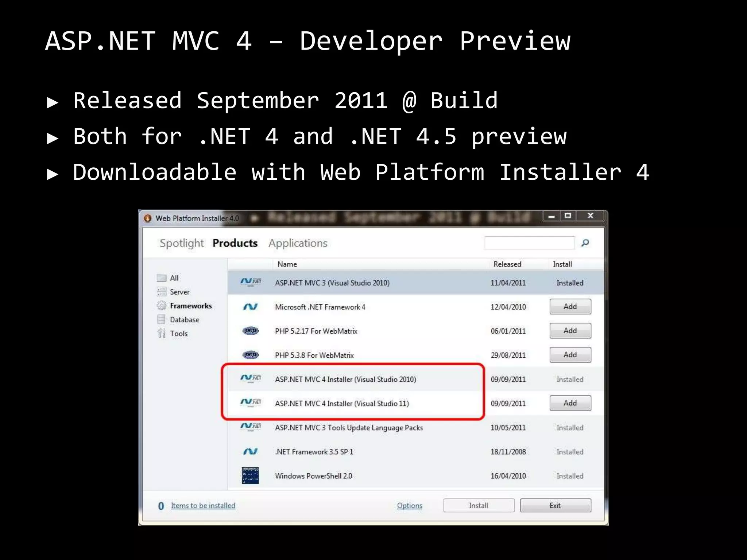Click the Exit button
This screenshot has width=747, height=560.
tap(555, 505)
